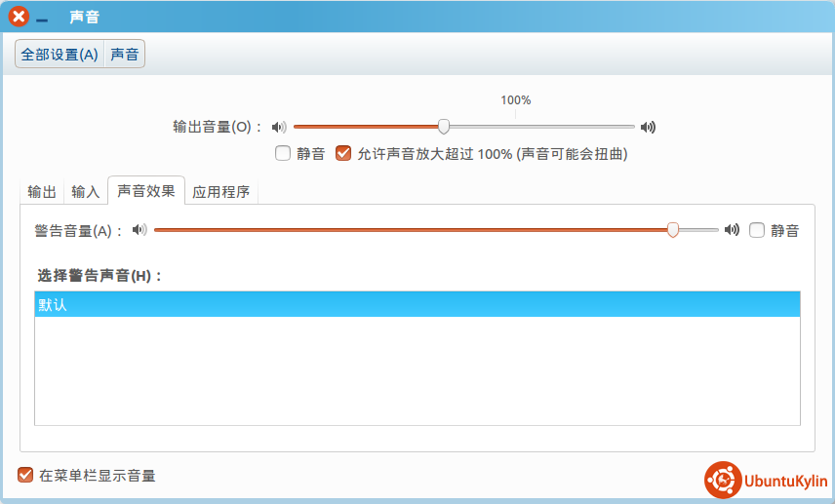Screen dimensions: 835x504
Task: Click the quiet speaker icon beside 警告音量
Action: point(139,230)
